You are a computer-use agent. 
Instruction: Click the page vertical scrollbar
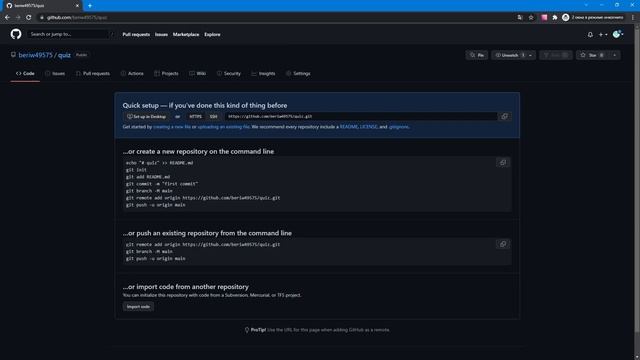637,180
